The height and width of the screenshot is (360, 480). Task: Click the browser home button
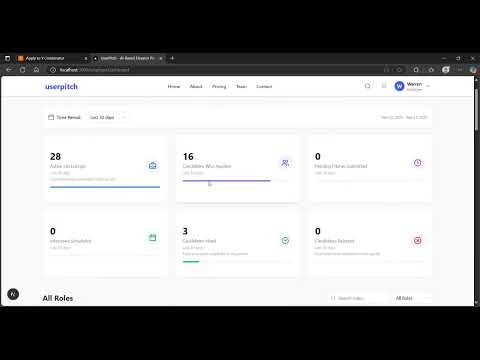tap(36, 70)
